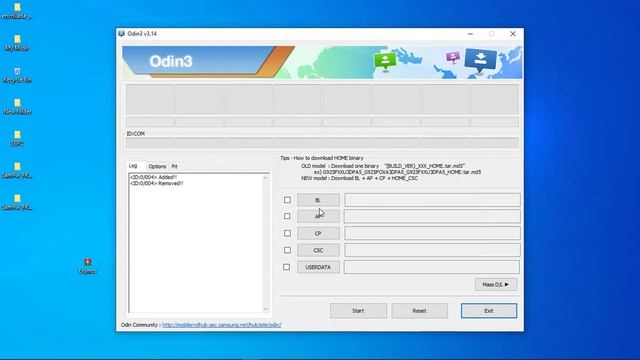Exit Odin3 with the Exit button
The width and height of the screenshot is (640, 360).
point(489,311)
